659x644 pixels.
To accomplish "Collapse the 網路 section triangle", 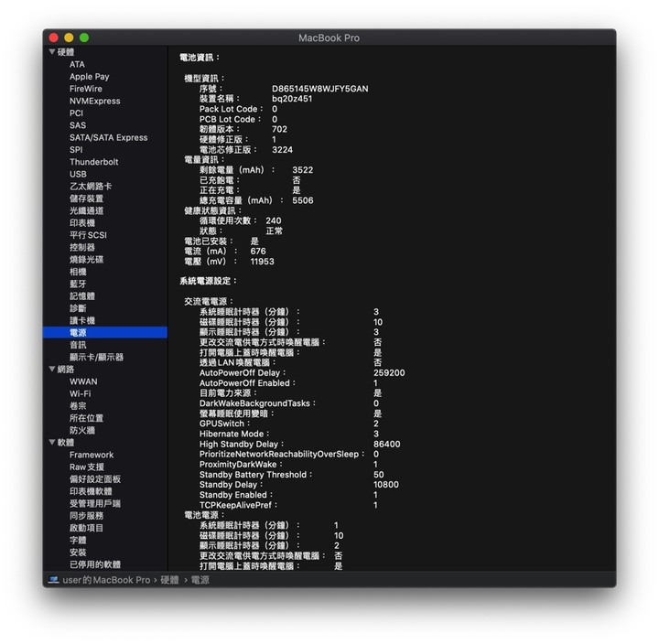I will [52, 369].
